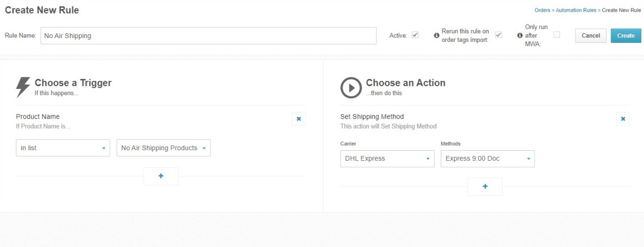Remove the Set Shipping Method action with the X icon

click(x=623, y=119)
